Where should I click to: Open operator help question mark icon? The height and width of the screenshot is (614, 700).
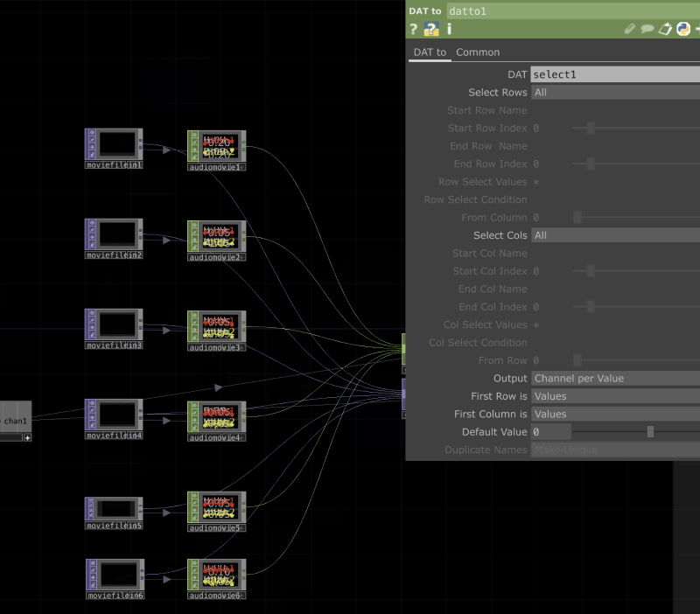[414, 29]
